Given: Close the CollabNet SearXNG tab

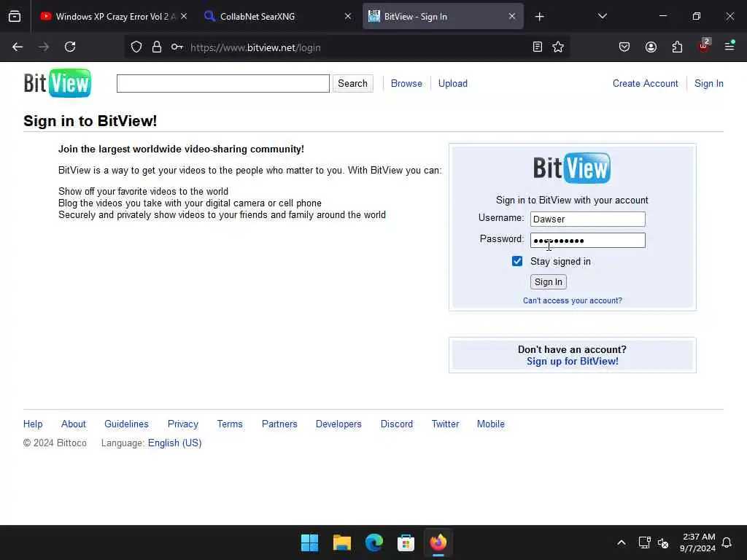Looking at the screenshot, I should pyautogui.click(x=348, y=16).
